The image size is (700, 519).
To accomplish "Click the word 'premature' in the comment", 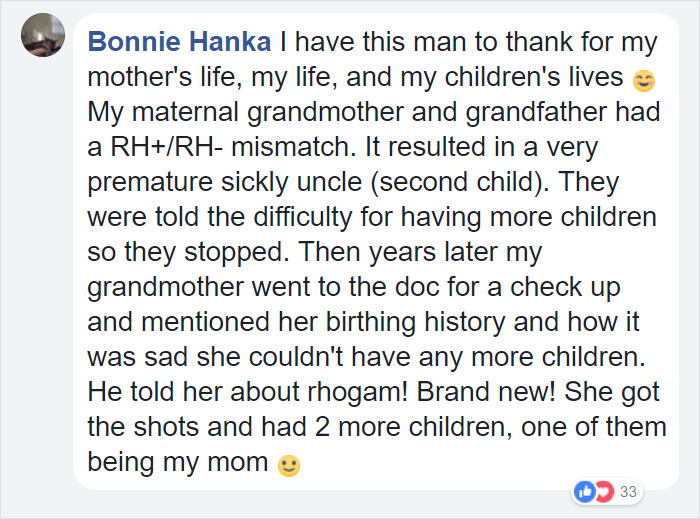I will [150, 183].
